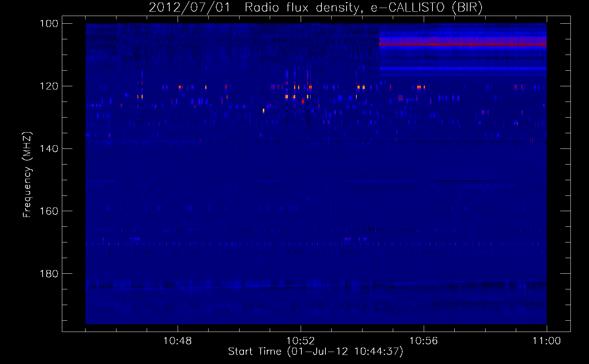Select the 120 frequency tick label
Image resolution: width=589 pixels, height=364 pixels.
[x=49, y=86]
